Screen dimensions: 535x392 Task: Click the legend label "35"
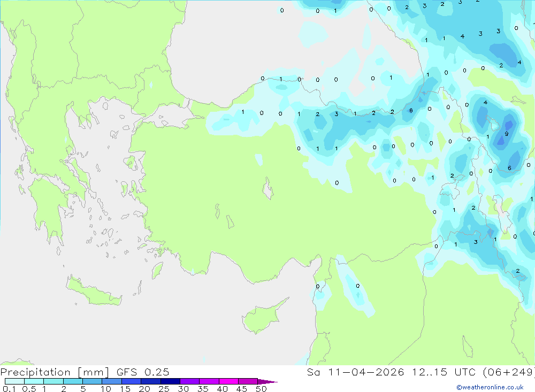[203, 389]
